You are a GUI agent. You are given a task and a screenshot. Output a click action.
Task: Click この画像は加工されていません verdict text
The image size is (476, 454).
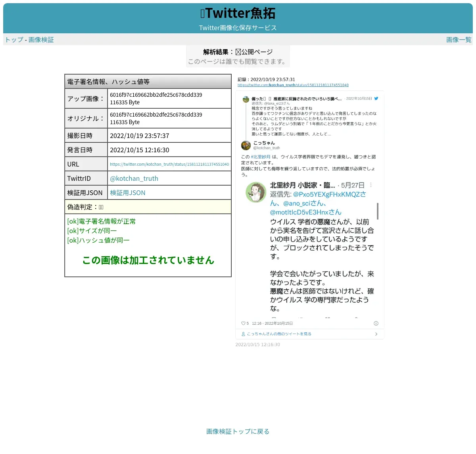point(148,260)
